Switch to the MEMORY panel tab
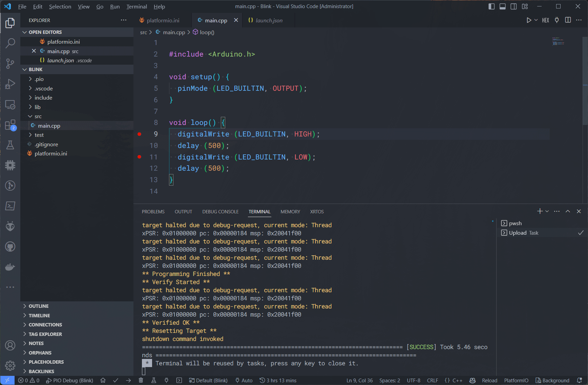The width and height of the screenshot is (588, 385). (290, 212)
